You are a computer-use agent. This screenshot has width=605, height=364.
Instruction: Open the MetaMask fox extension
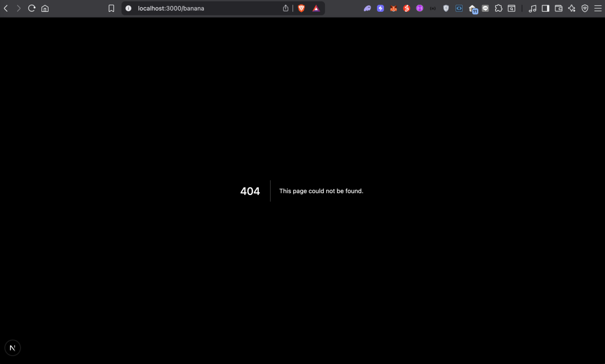click(393, 8)
